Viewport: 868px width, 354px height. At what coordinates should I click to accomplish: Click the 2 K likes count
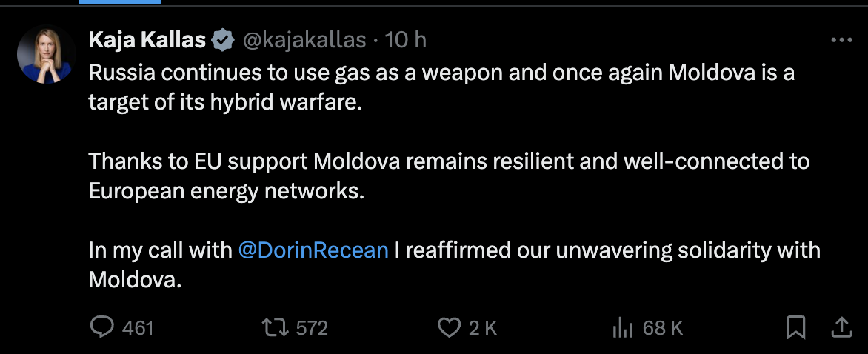click(x=482, y=327)
